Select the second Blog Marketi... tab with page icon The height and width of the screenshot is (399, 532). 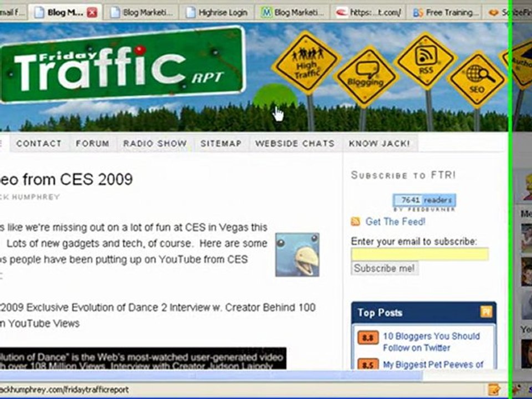coord(143,13)
